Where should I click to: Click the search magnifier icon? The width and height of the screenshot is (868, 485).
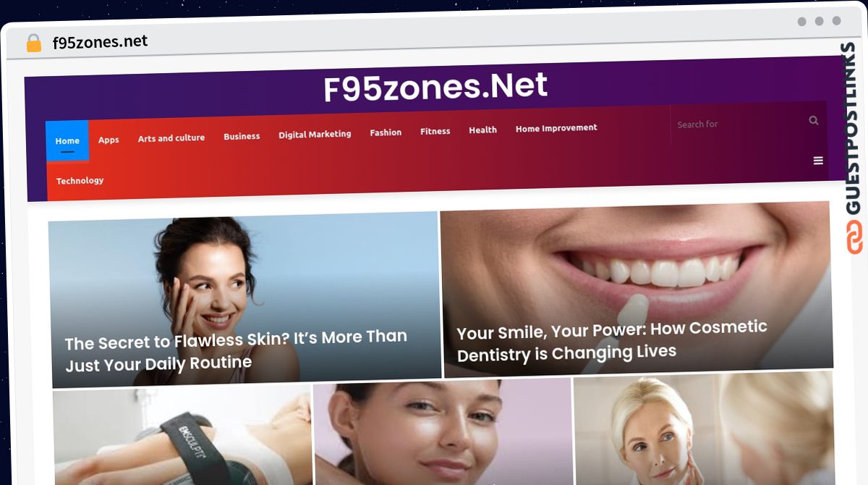tap(814, 120)
